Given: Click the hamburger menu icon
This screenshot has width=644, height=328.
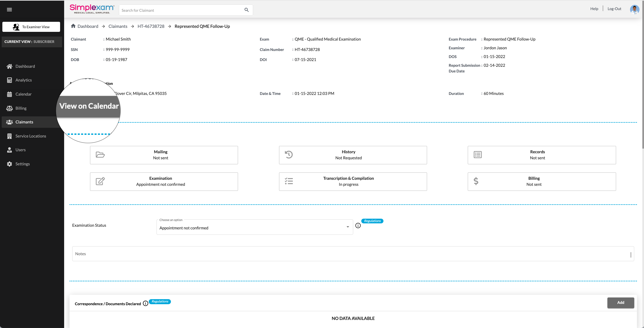Looking at the screenshot, I should click(x=9, y=10).
